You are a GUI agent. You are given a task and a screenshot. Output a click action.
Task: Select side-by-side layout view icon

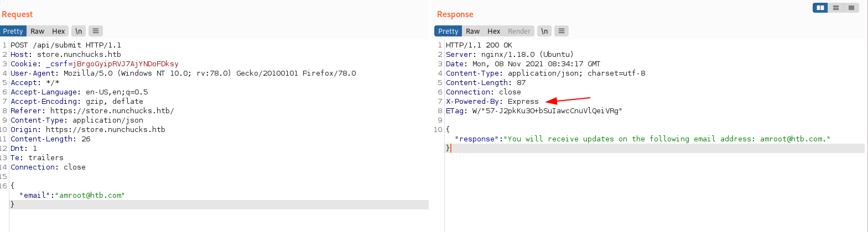coord(820,8)
